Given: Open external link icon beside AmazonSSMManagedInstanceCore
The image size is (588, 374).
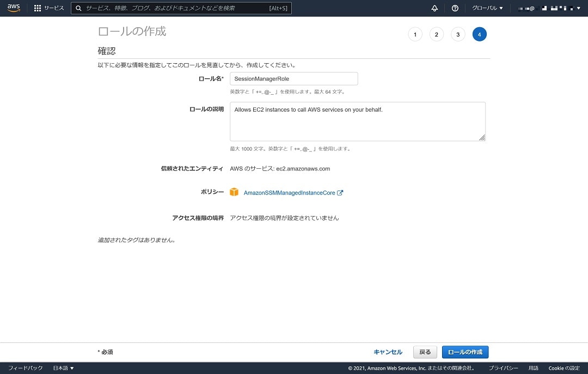Looking at the screenshot, I should (340, 192).
